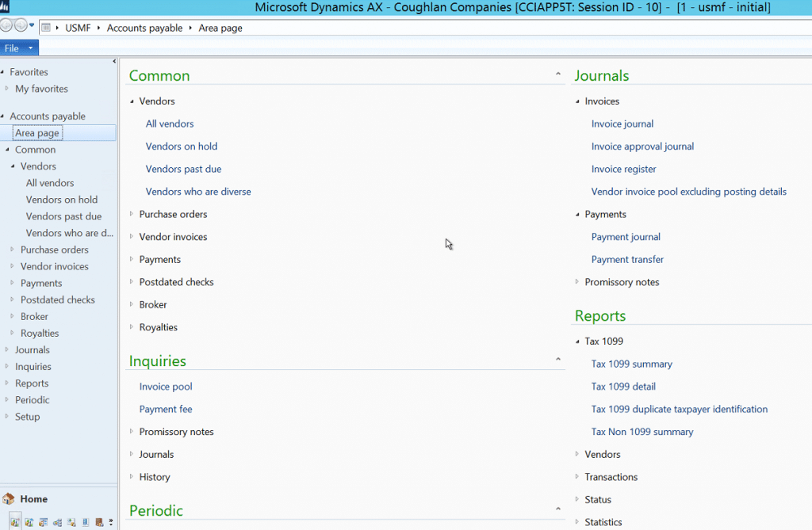
Task: Select the module icon showing a blue document
Action: pos(86,522)
